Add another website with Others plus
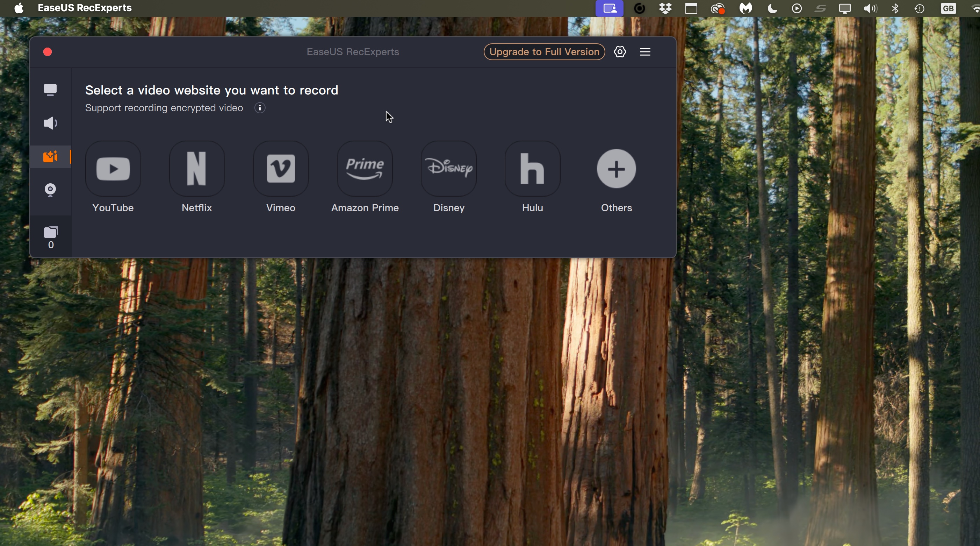This screenshot has width=980, height=546. [x=616, y=169]
